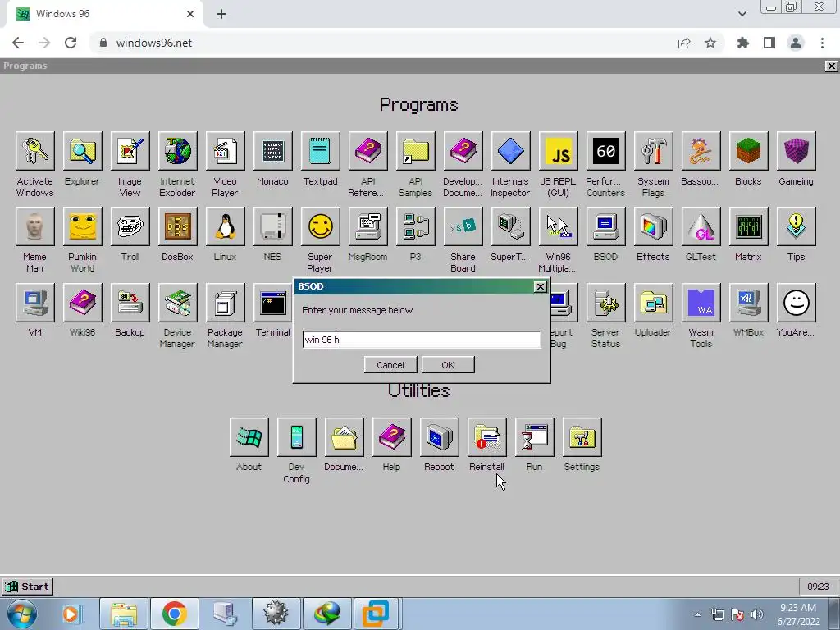Open the About utility icon
840x630 pixels.
pyautogui.click(x=249, y=437)
